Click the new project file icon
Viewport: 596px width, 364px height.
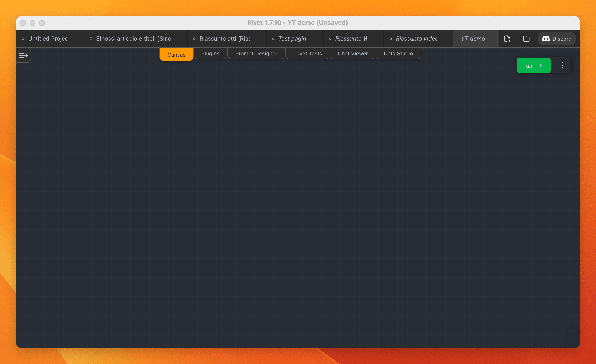pos(507,39)
